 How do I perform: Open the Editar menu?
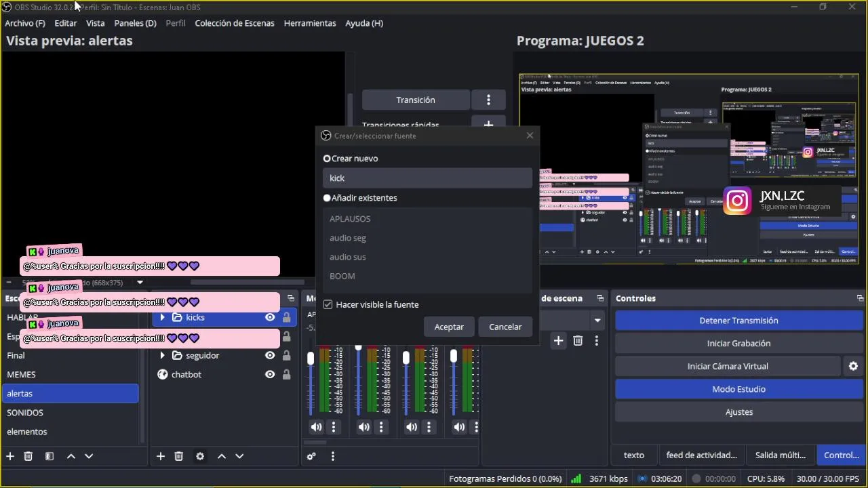tap(66, 23)
